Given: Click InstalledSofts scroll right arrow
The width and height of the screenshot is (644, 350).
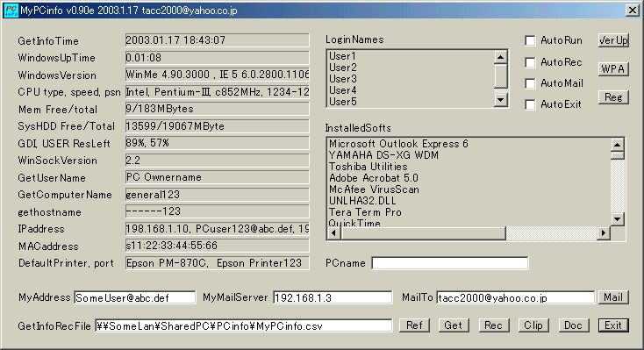Looking at the screenshot, I should pyautogui.click(x=604, y=233).
